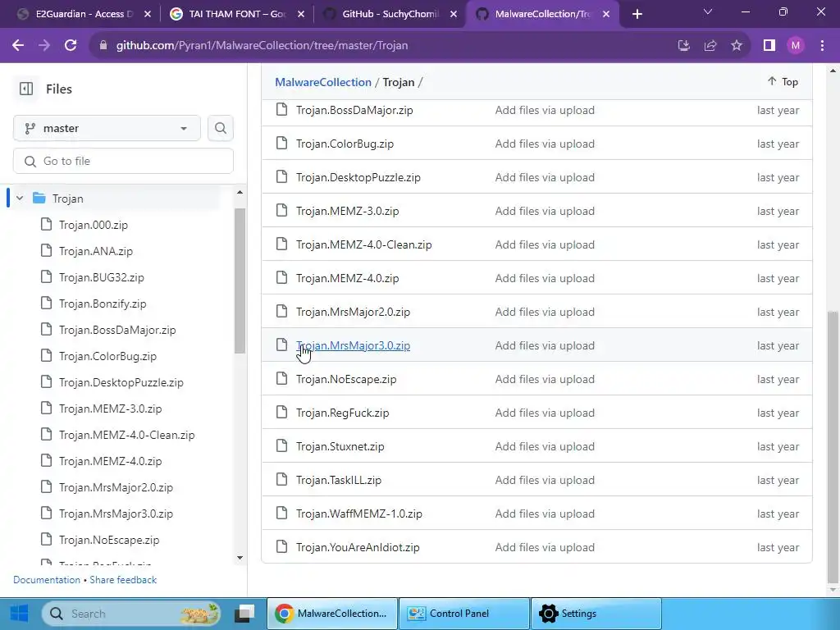840x630 pixels.
Task: Bookmark this page with the star icon
Action: coord(737,46)
